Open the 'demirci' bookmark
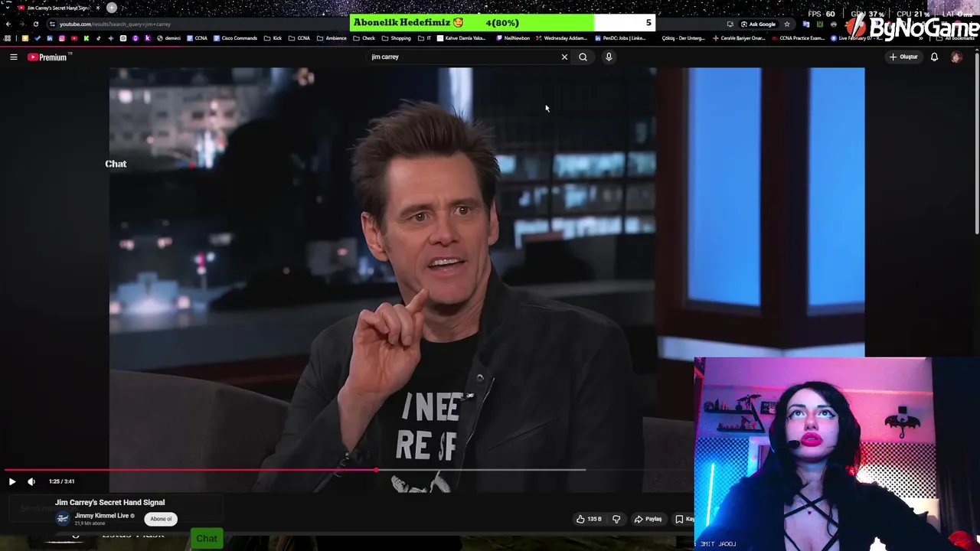The width and height of the screenshot is (980, 551). click(168, 38)
